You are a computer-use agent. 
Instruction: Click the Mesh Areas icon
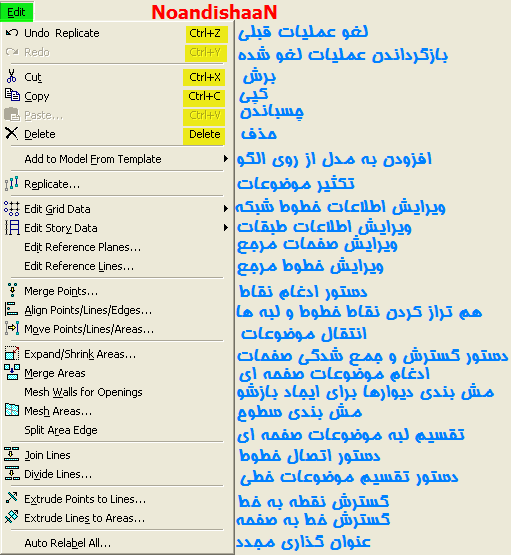point(12,410)
